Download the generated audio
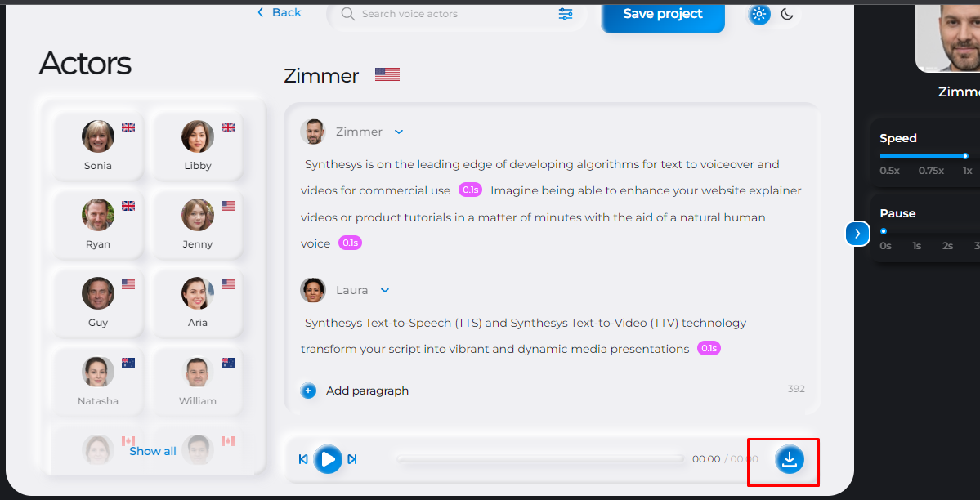This screenshot has height=500, width=980. tap(790, 459)
